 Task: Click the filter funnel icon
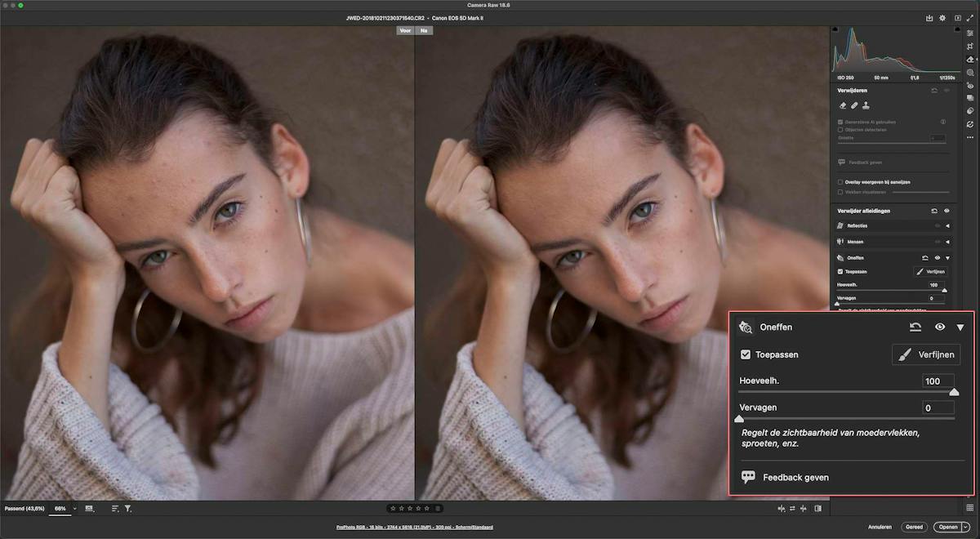pyautogui.click(x=128, y=508)
